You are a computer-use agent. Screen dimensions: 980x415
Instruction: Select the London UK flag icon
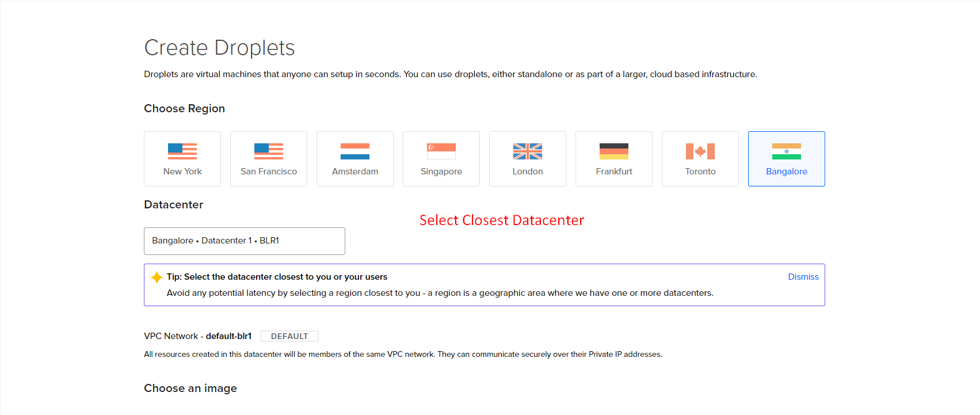528,151
